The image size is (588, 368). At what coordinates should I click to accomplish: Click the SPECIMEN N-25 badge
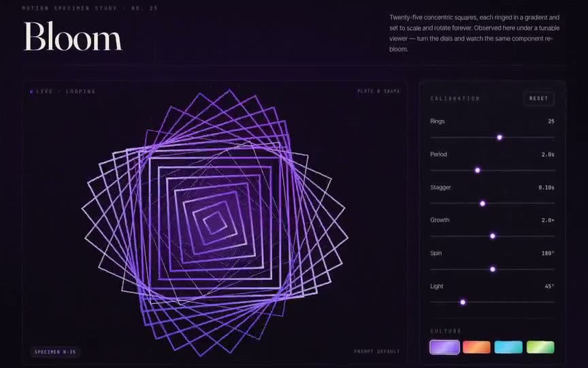pos(55,352)
